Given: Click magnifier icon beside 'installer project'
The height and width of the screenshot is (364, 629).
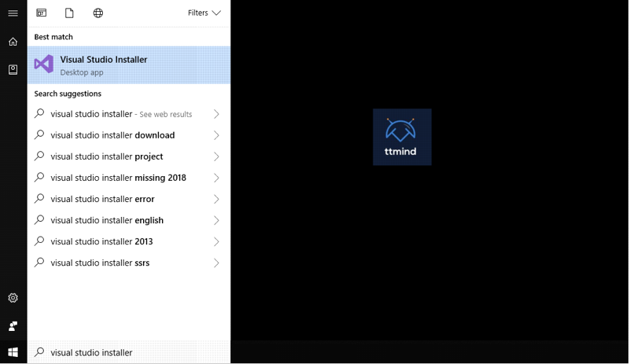Looking at the screenshot, I should (x=39, y=156).
